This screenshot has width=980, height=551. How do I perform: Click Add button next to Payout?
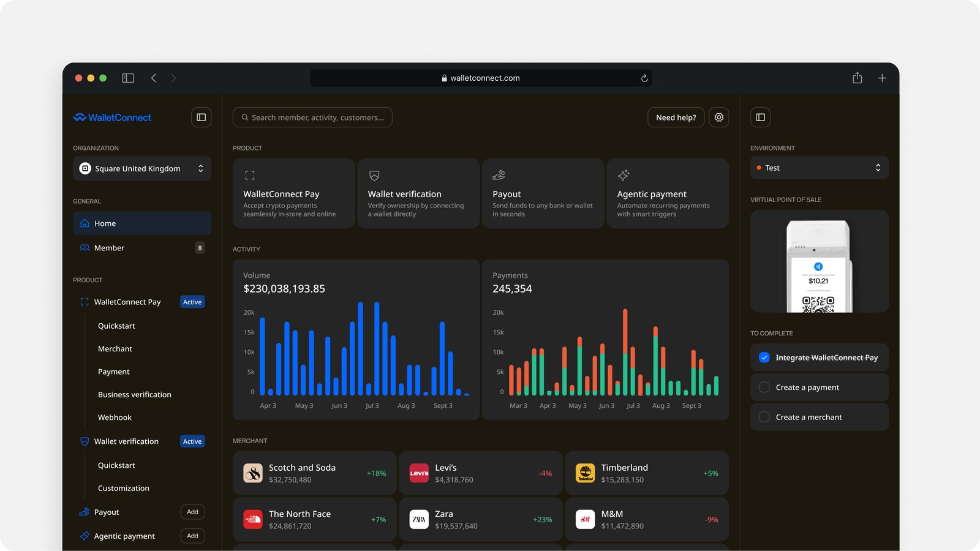[x=193, y=512]
